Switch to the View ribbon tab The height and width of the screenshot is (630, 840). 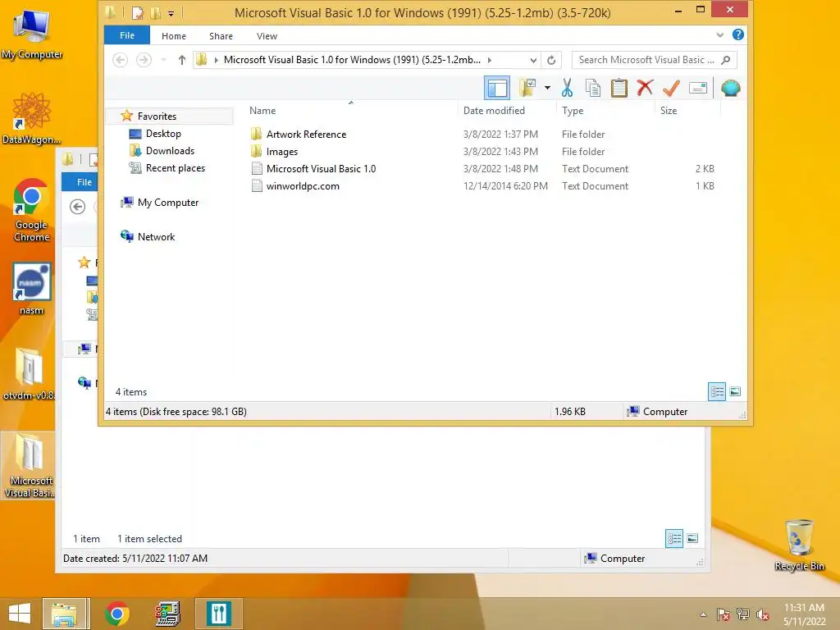point(267,36)
